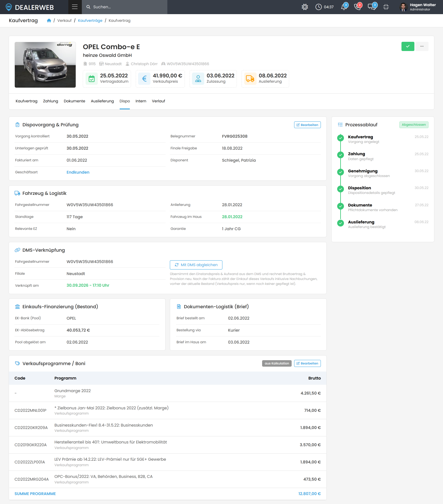Click the Verkauf breadcrumb item
Screen dimensions: 443x504
[64, 21]
